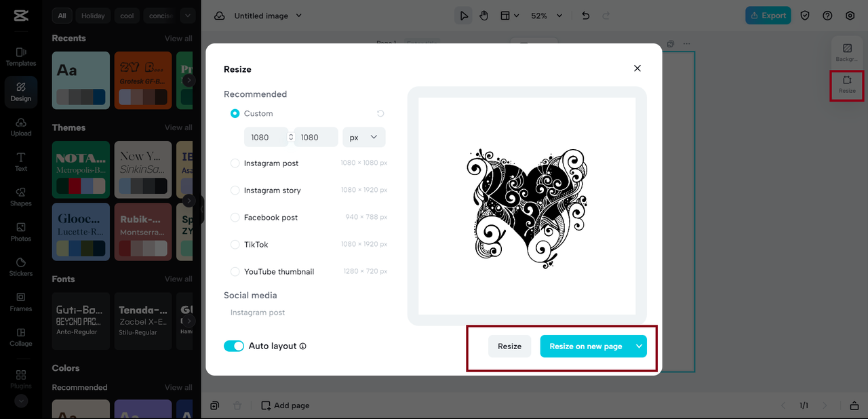Toggle the Auto layout switch

[x=234, y=346]
